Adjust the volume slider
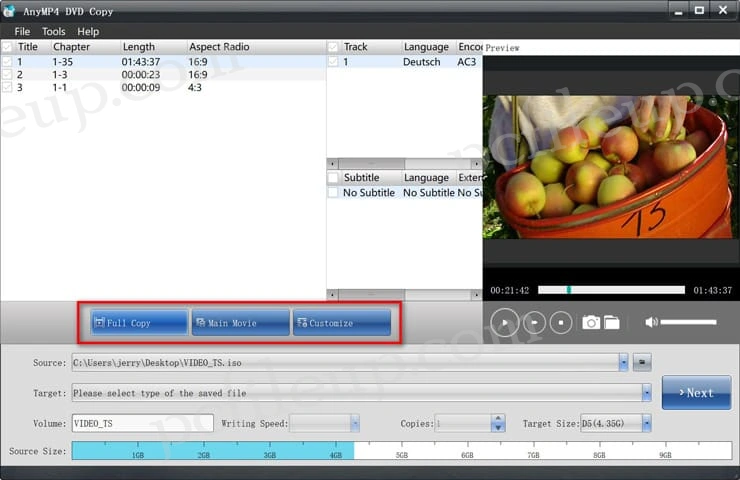Screen dimensions: 740x480 (688, 322)
